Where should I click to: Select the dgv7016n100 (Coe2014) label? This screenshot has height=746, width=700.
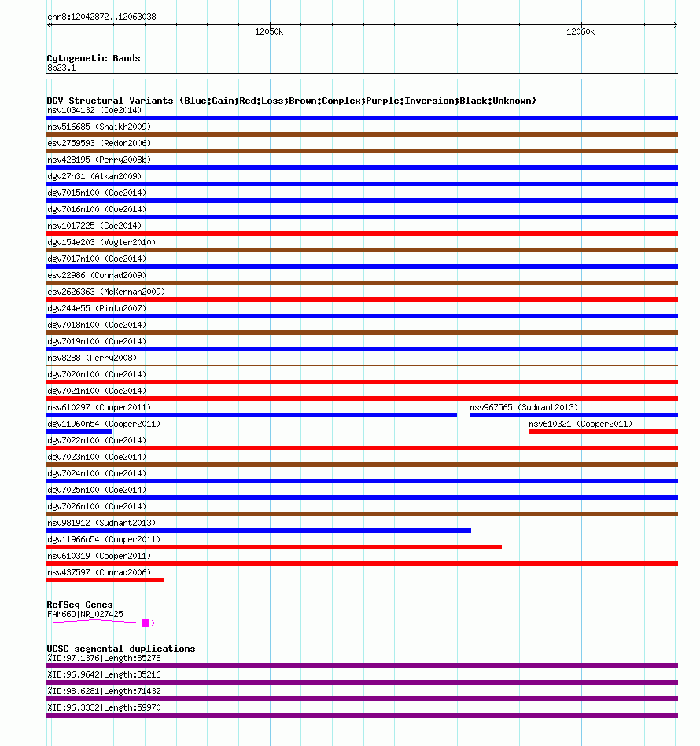(x=97, y=209)
